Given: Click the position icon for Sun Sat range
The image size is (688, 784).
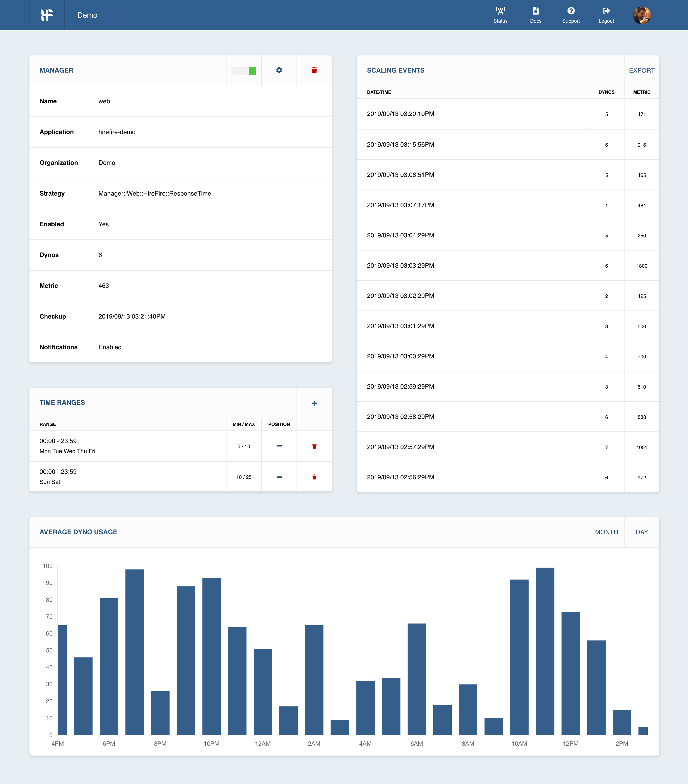Looking at the screenshot, I should [x=279, y=476].
